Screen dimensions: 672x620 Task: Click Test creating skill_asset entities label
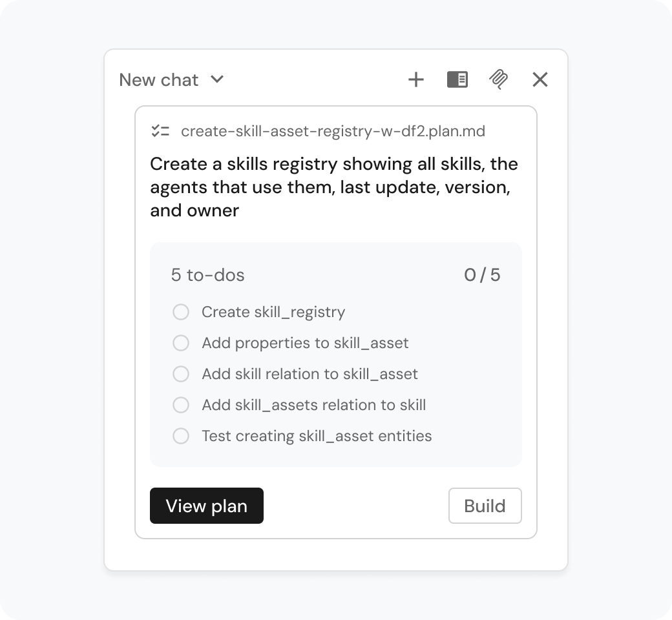coord(317,436)
